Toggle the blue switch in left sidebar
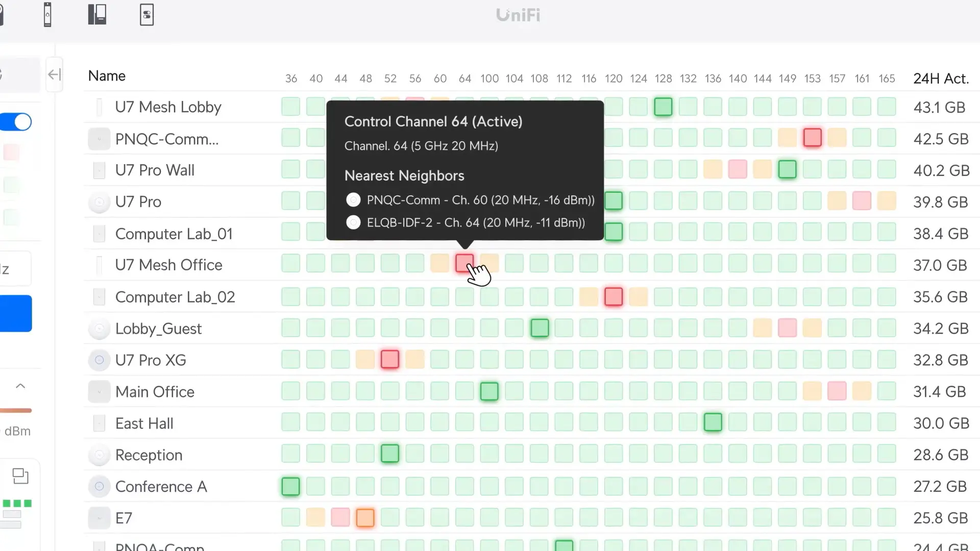980x551 pixels. tap(16, 122)
